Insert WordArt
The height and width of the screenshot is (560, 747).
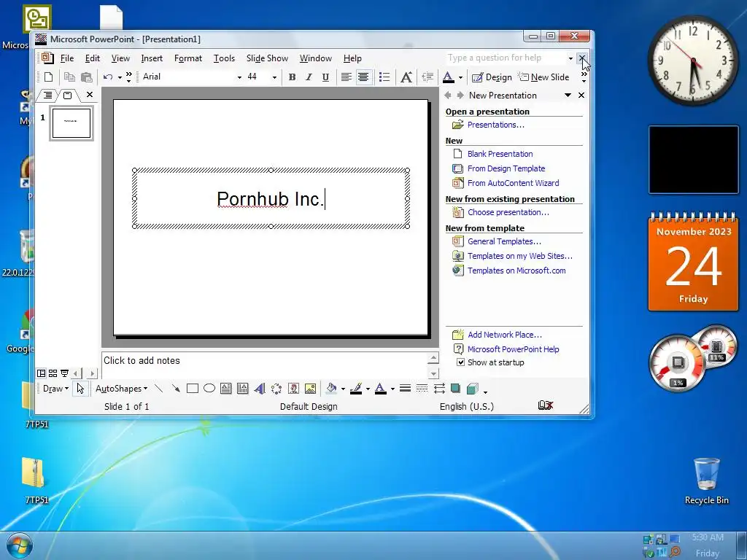tap(260, 389)
